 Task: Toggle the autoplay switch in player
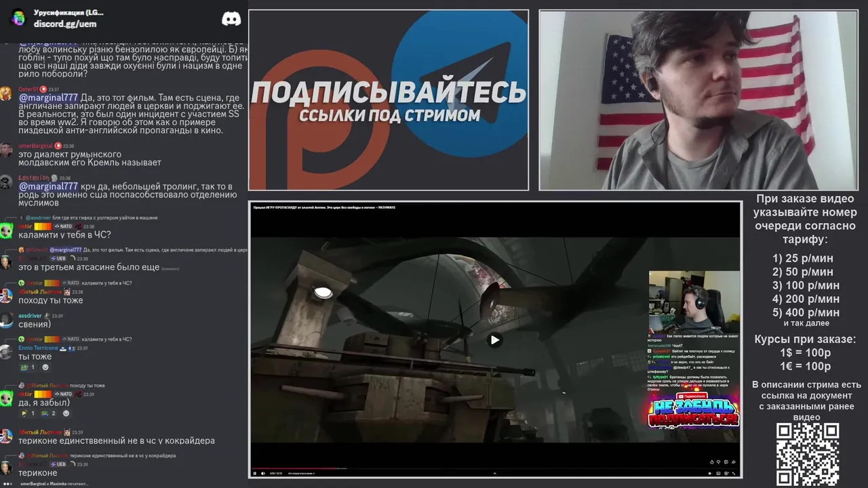[709, 474]
